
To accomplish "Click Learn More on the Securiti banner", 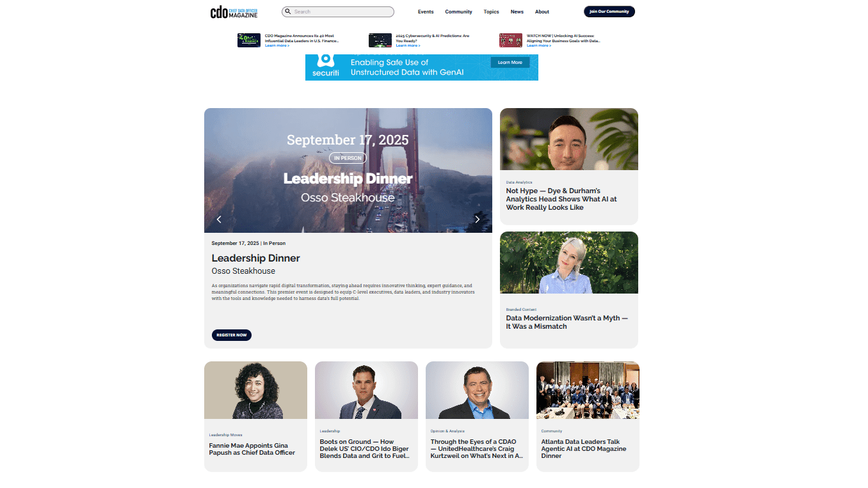I will tap(510, 62).
